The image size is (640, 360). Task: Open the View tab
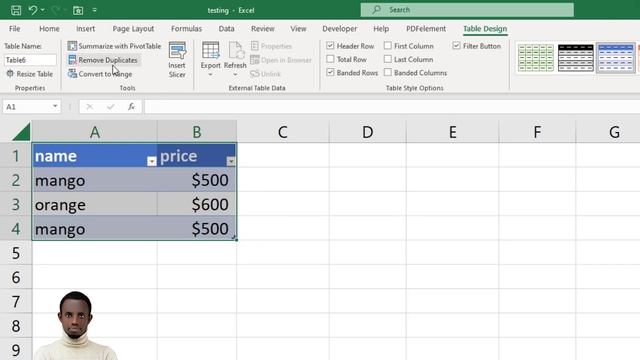pos(298,29)
